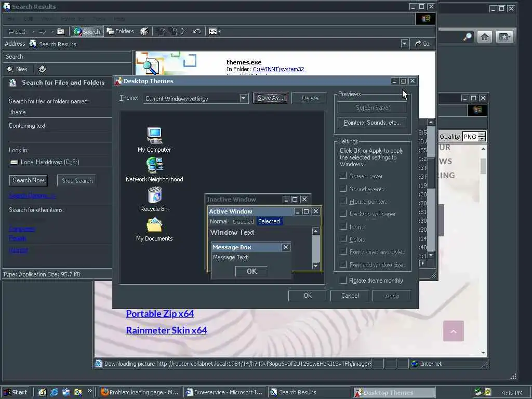Open the Folders pane button
532x399 pixels.
click(121, 31)
